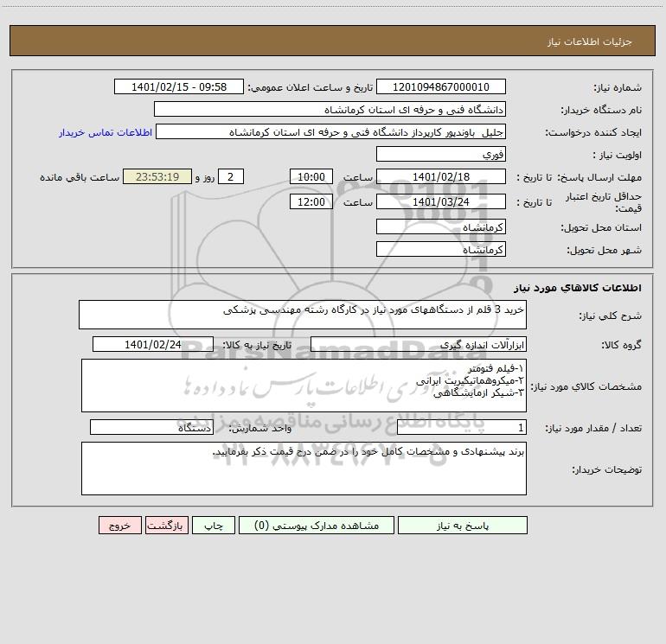Click the پاسخ به نیاز button
Screen dimensions: 666x644
[x=463, y=525]
